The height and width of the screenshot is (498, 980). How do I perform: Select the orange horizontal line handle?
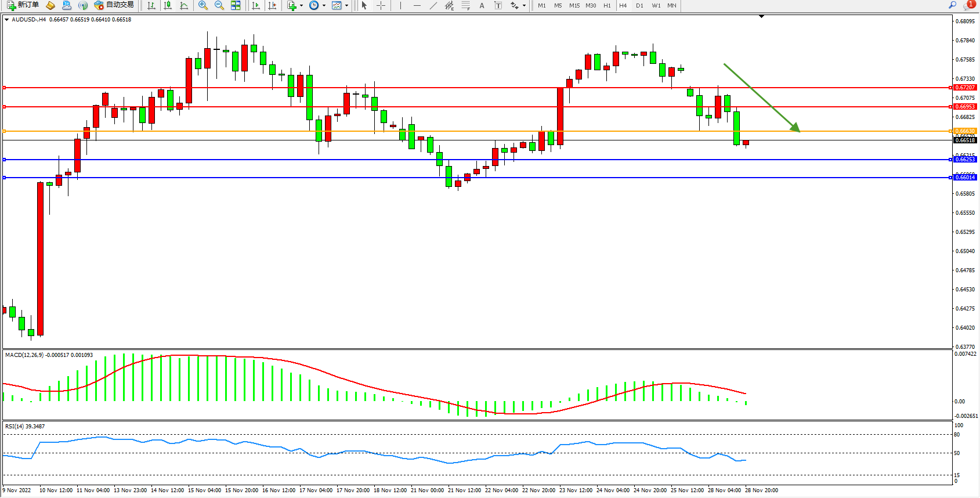(x=5, y=131)
